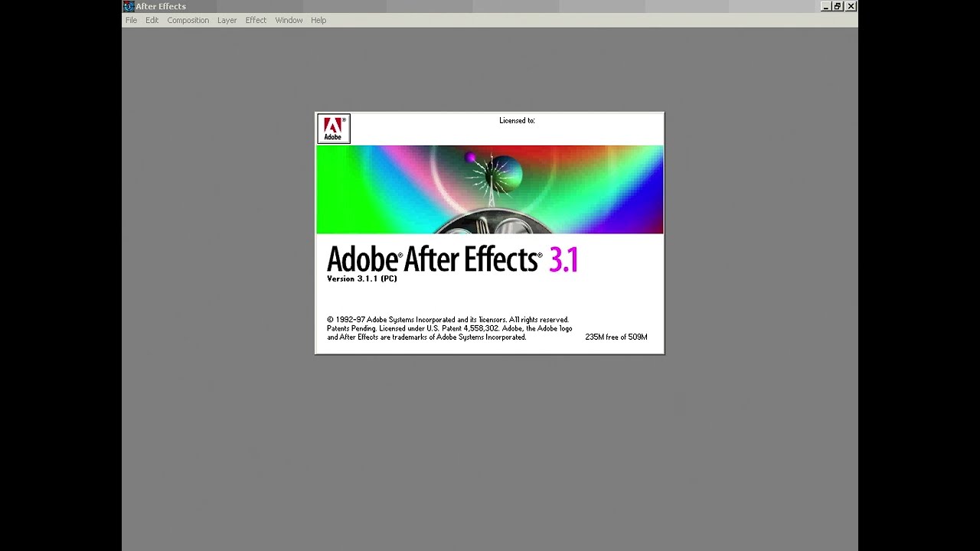Open the Help menu
The height and width of the screenshot is (551, 980).
pos(318,21)
